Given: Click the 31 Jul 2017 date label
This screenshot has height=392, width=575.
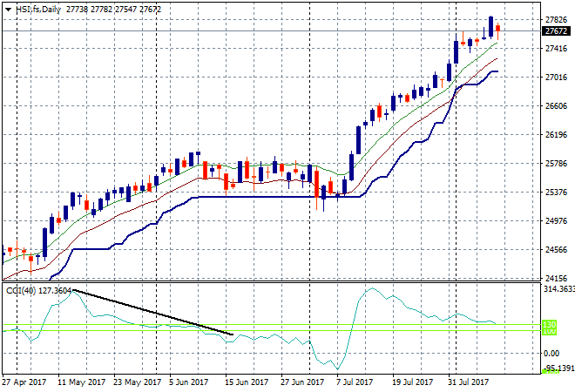Looking at the screenshot, I should coord(469,382).
